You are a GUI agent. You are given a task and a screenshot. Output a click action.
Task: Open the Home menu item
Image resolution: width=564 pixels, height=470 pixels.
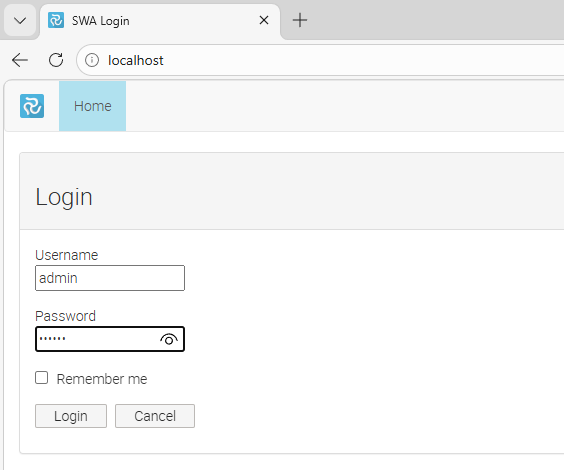pos(92,106)
